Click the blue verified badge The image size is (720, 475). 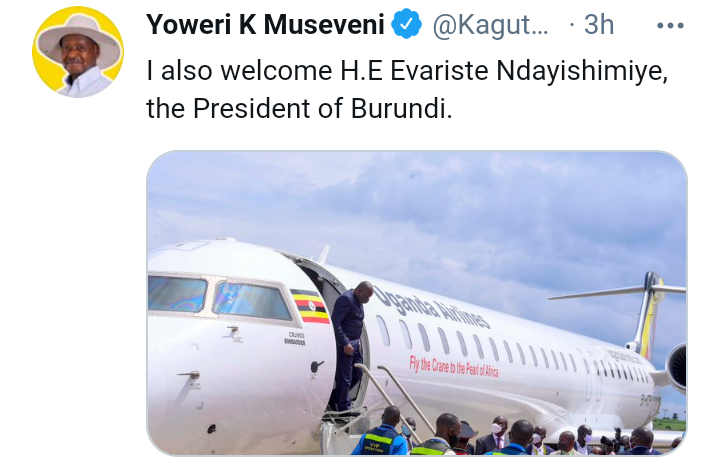pos(406,24)
